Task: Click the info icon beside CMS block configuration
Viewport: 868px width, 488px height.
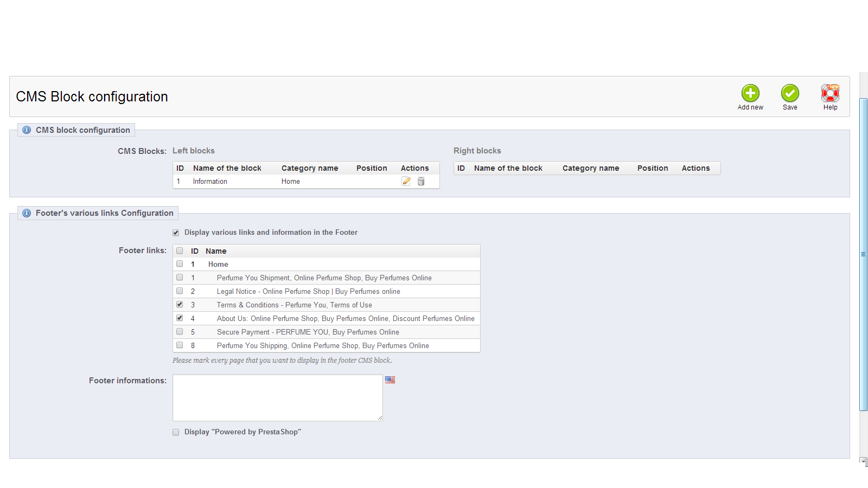Action: click(27, 130)
